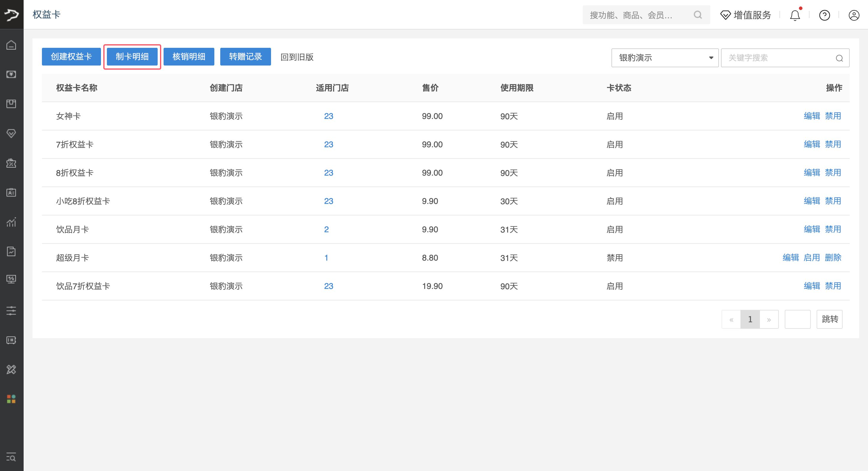Click the colorful apps grid sidebar icon

[12, 399]
